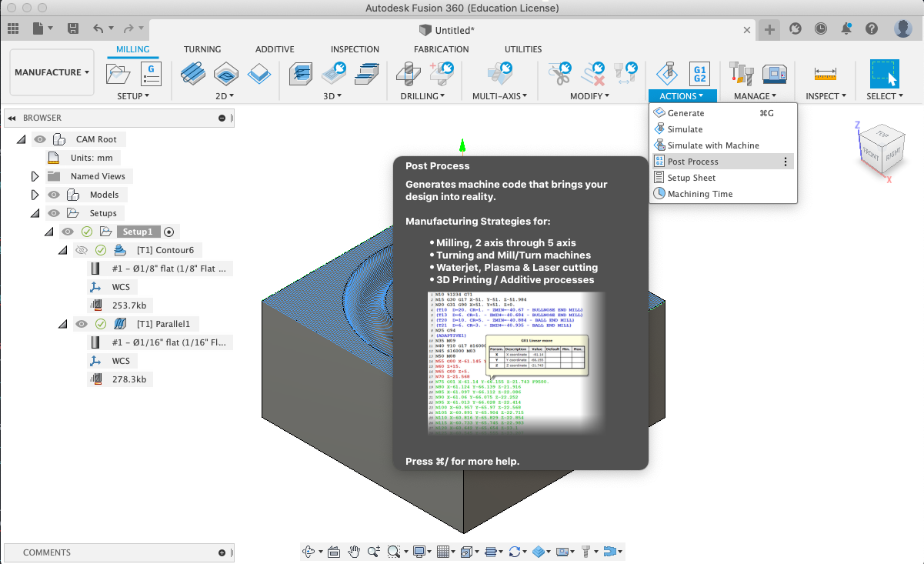Image resolution: width=924 pixels, height=564 pixels.
Task: Open the Machine Library icon
Action: click(774, 74)
